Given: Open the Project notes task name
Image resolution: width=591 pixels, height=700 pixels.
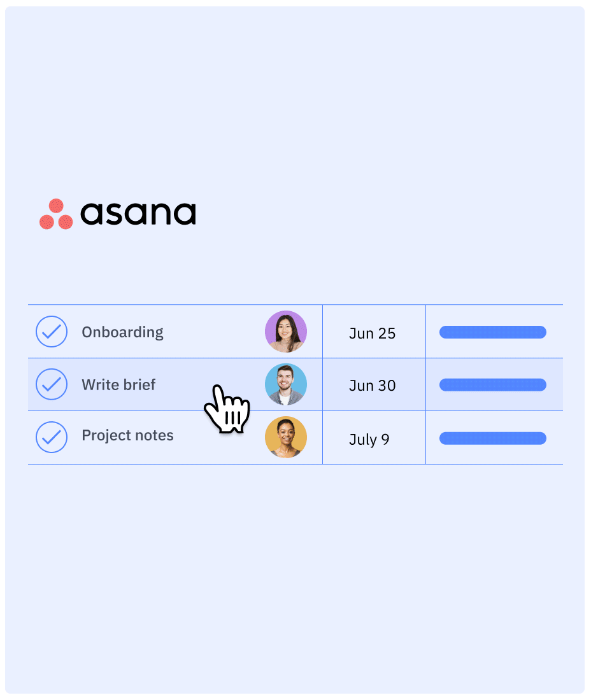Looking at the screenshot, I should pyautogui.click(x=127, y=436).
